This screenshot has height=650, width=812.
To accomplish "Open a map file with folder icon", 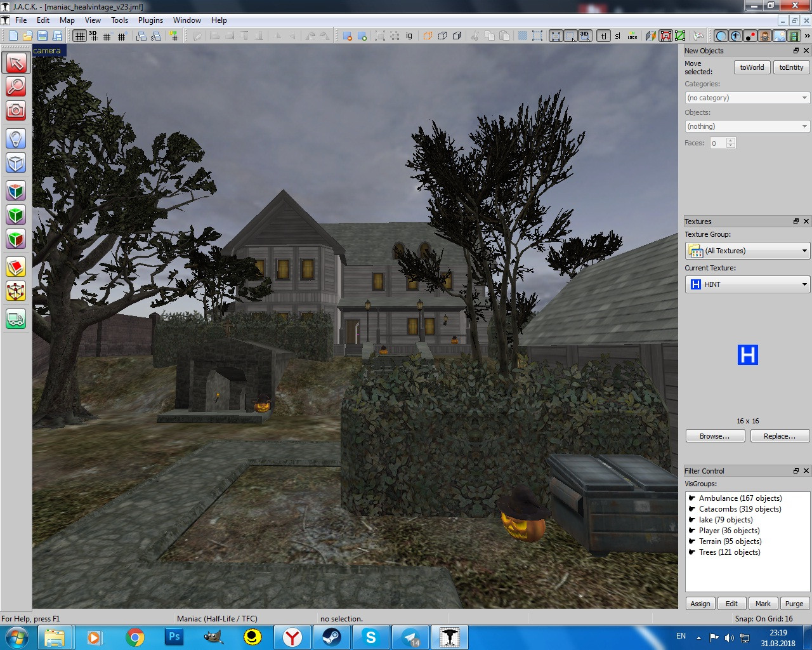I will pyautogui.click(x=28, y=36).
